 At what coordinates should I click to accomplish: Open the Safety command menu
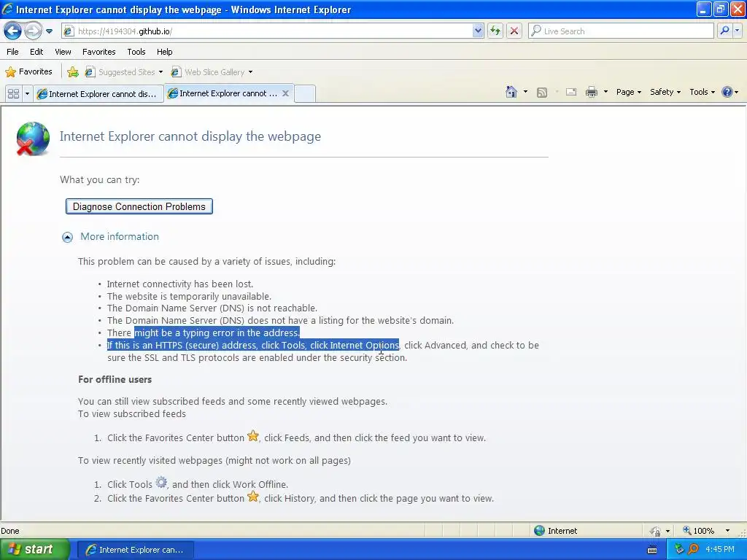click(665, 92)
